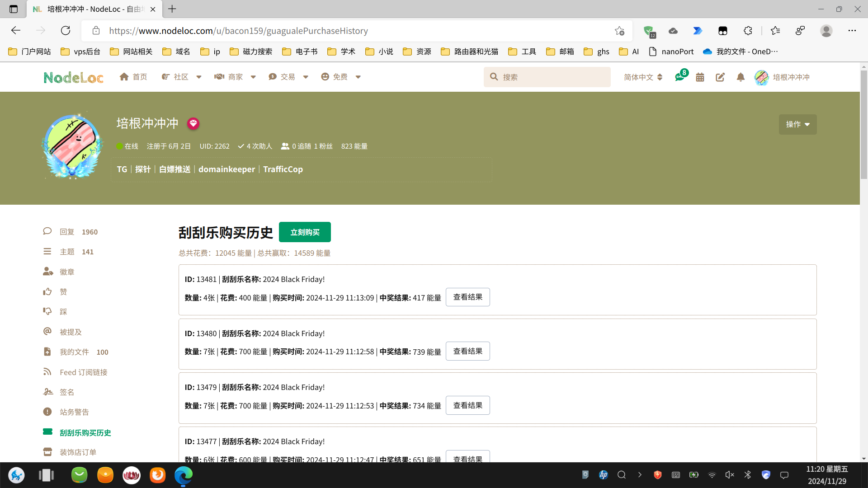Go to 首页 home

click(x=133, y=77)
